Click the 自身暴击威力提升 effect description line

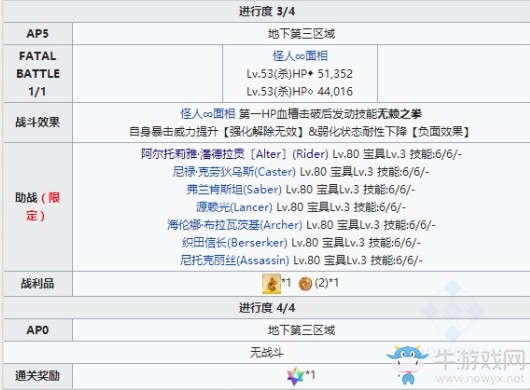pos(299,131)
